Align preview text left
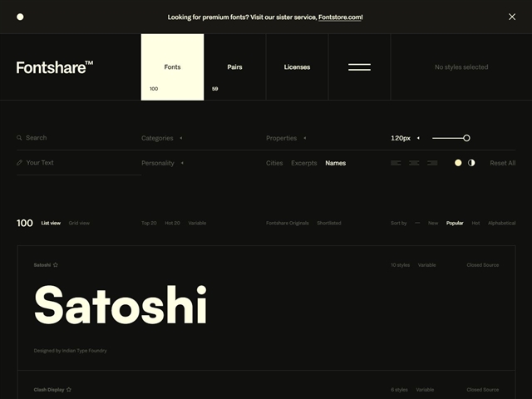The image size is (532, 399). pos(396,163)
